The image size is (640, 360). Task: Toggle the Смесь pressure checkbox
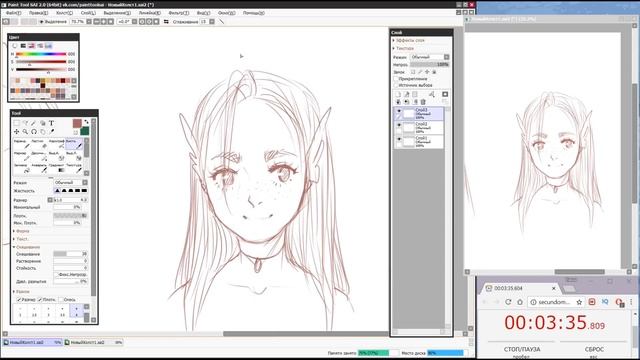click(x=61, y=300)
